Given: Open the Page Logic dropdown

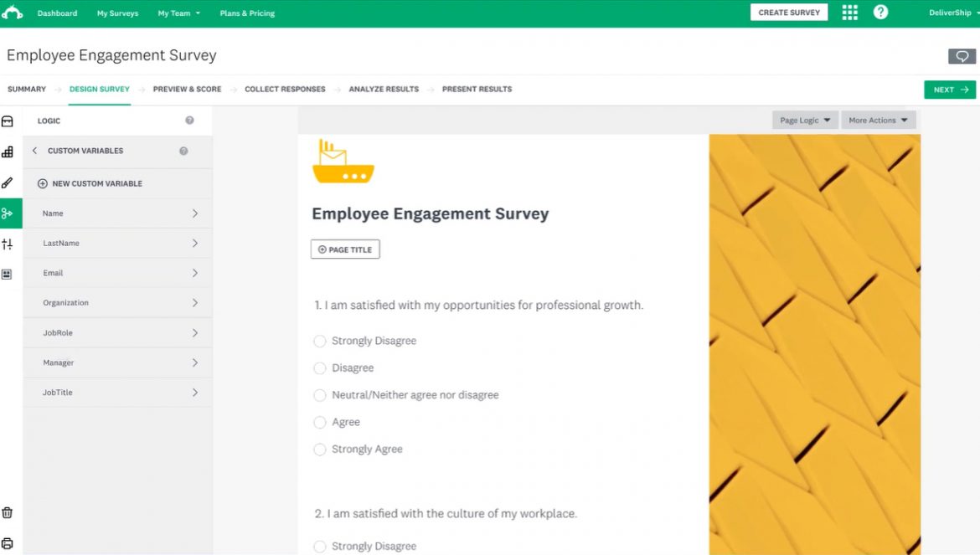Looking at the screenshot, I should 804,120.
